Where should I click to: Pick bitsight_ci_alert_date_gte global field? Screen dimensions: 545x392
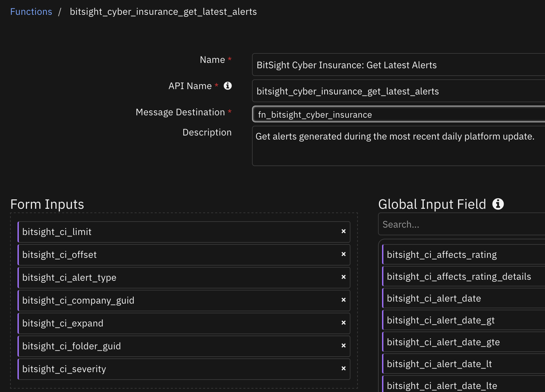[464, 342]
